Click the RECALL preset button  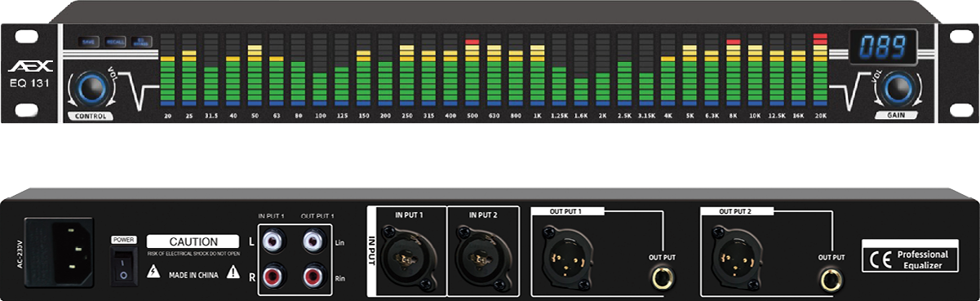(x=115, y=41)
